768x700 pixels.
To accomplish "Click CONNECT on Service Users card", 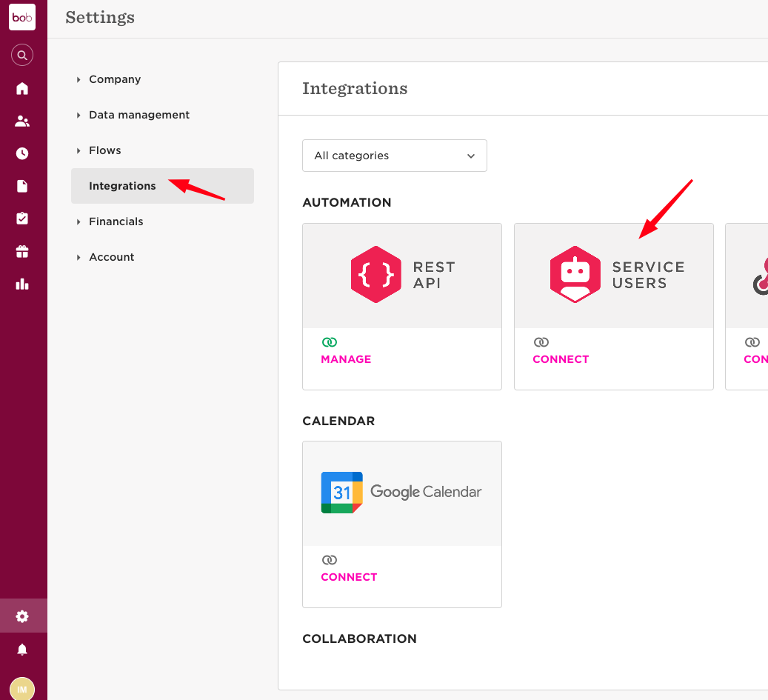I will pos(561,359).
